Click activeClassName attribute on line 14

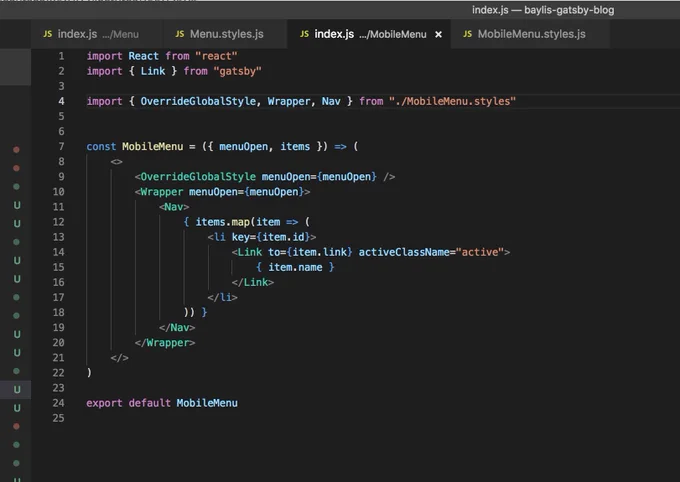tap(404, 252)
